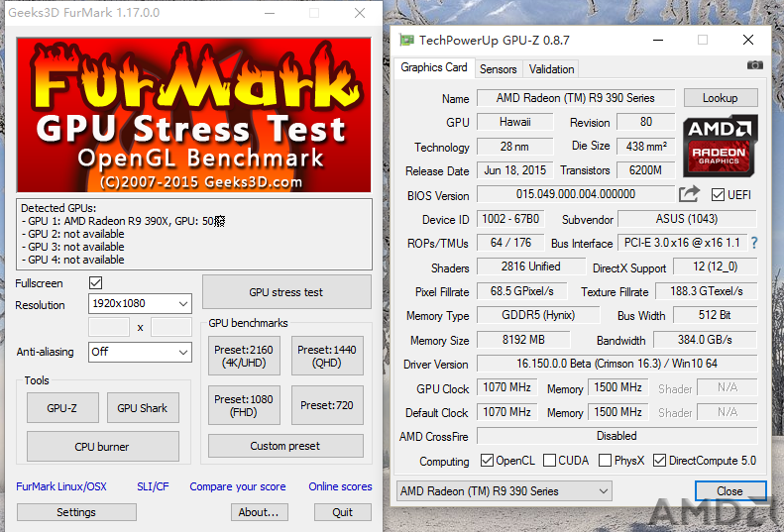This screenshot has height=532, width=784.
Task: Open the CPU burner tool
Action: (102, 447)
